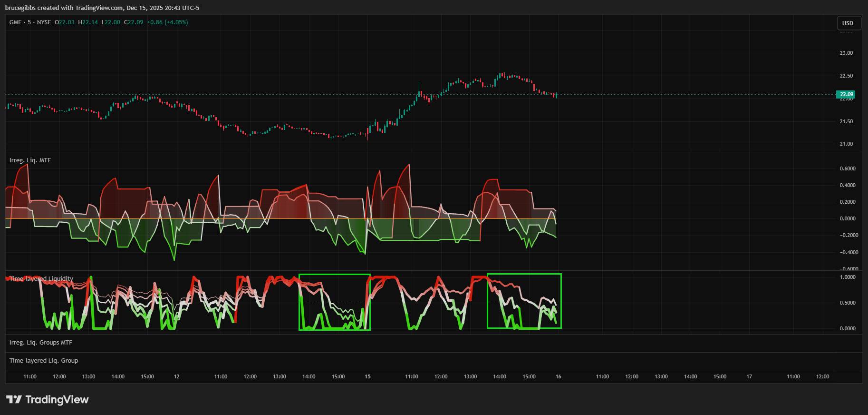Screen dimensions: 868x415
Task: Click the TradingView logo icon
Action: pos(14,399)
